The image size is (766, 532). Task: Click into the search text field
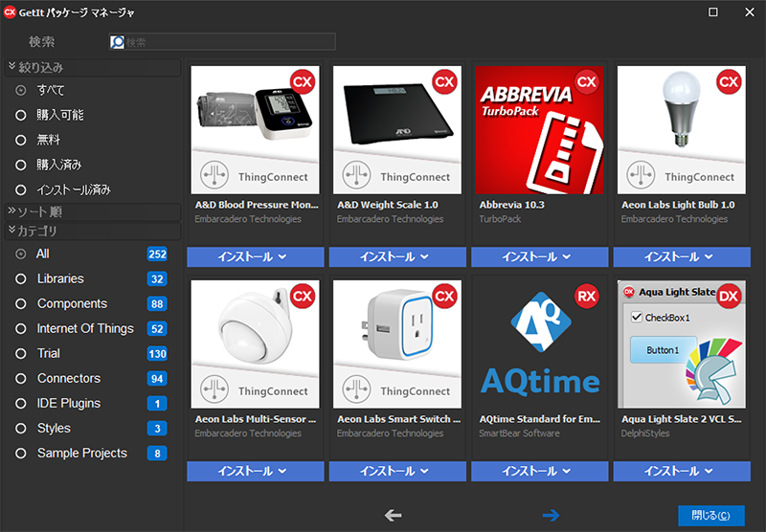pos(230,42)
